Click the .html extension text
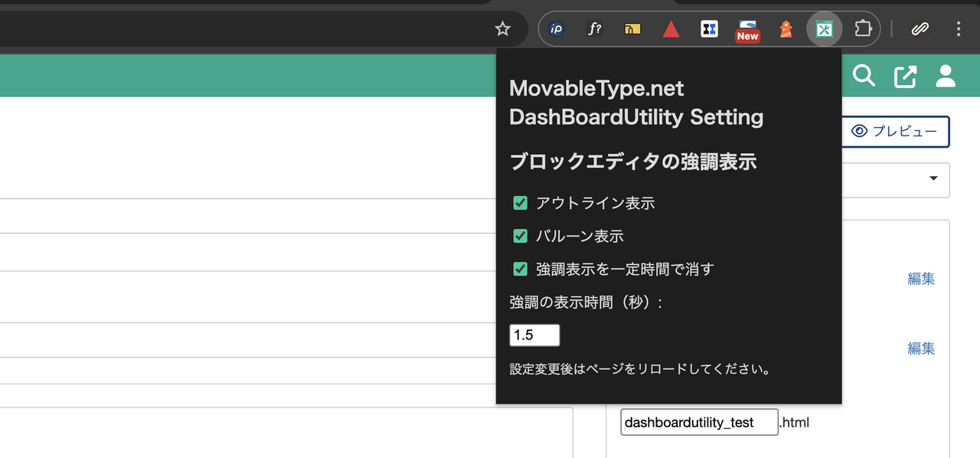Image resolution: width=980 pixels, height=458 pixels. tap(795, 423)
